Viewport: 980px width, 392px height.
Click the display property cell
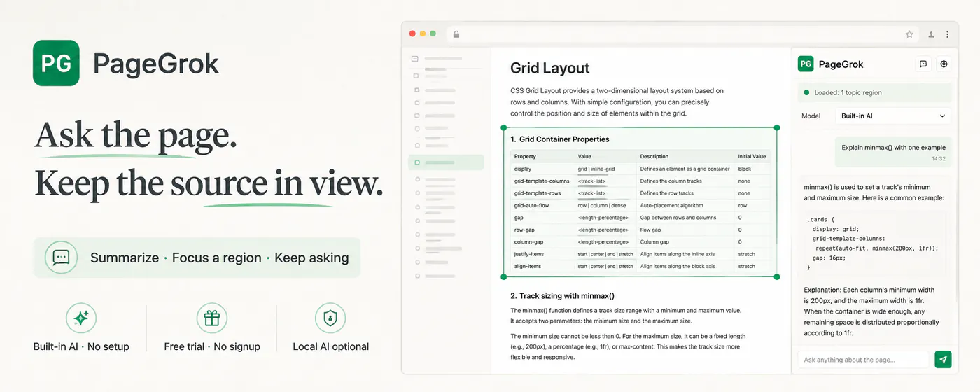[x=523, y=169]
